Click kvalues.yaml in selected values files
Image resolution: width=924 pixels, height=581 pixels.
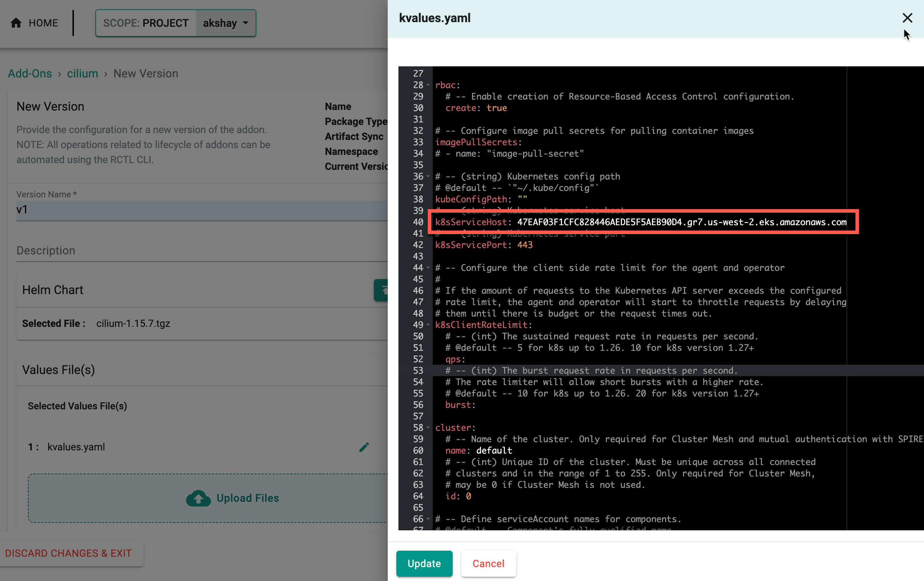click(x=76, y=447)
